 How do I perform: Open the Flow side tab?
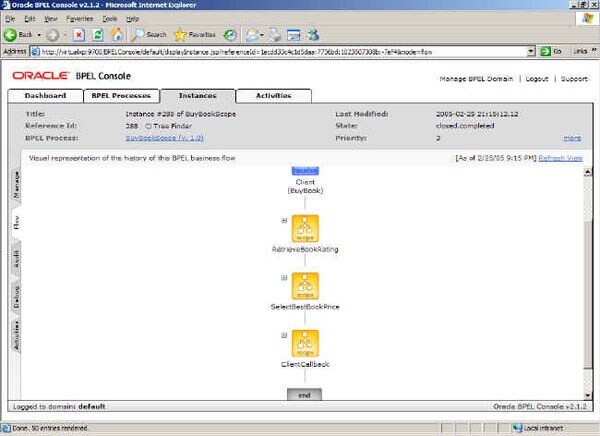point(16,223)
